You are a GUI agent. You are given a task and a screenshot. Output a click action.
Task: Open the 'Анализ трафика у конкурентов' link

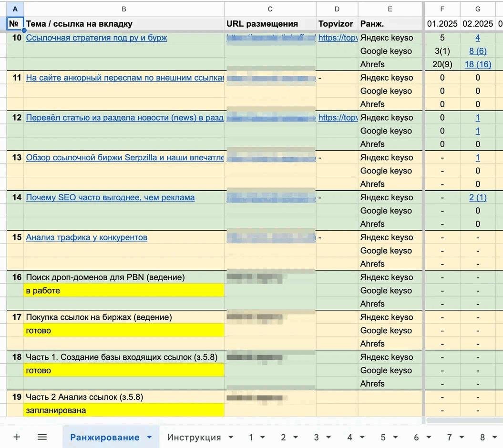(86, 237)
